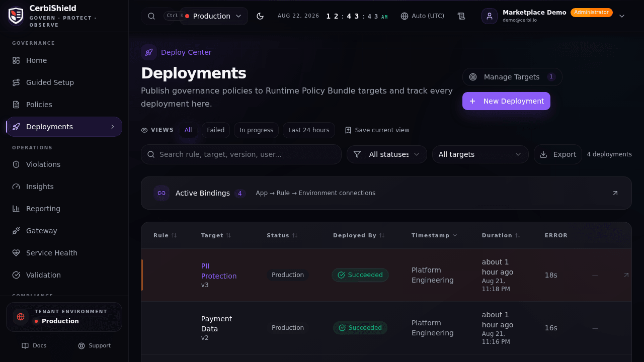Click the log scroll icon in header
The width and height of the screenshot is (644, 362).
[x=461, y=16]
